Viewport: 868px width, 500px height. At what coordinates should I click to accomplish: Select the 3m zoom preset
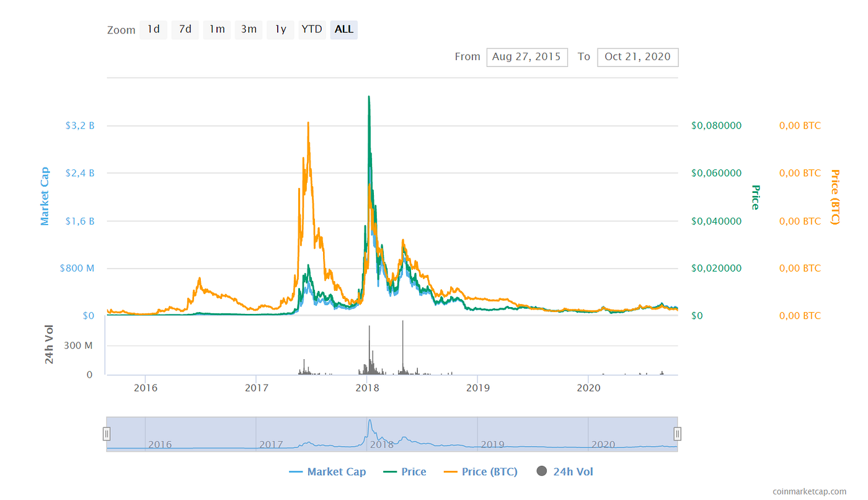[248, 29]
